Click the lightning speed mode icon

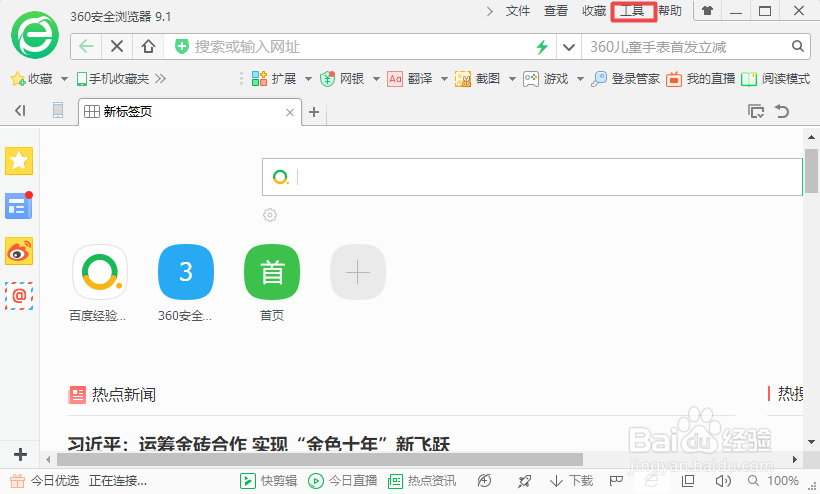[542, 47]
